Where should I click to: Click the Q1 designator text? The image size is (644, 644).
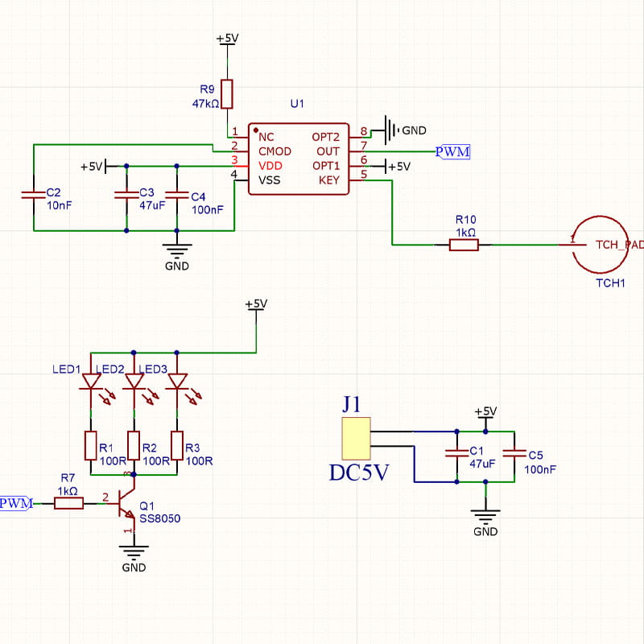[x=147, y=506]
